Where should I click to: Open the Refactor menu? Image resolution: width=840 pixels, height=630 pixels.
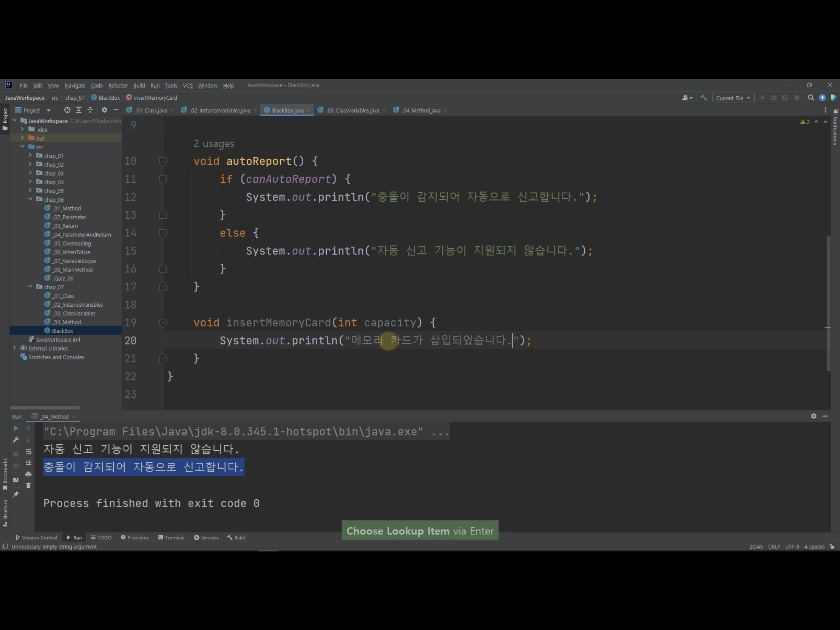click(118, 85)
